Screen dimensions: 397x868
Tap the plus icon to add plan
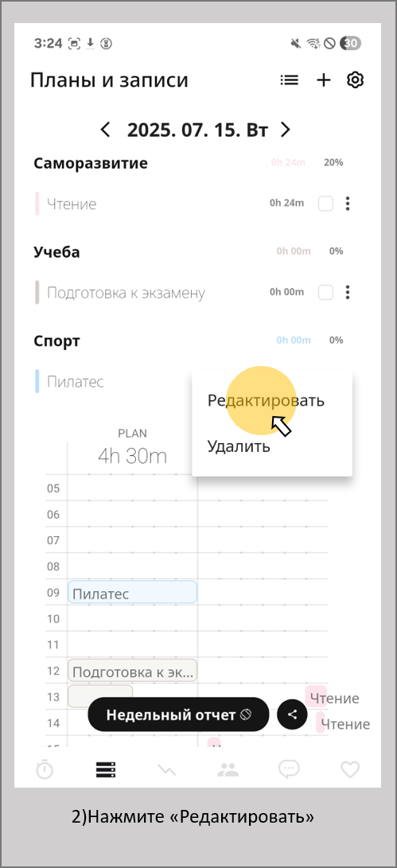pos(323,80)
